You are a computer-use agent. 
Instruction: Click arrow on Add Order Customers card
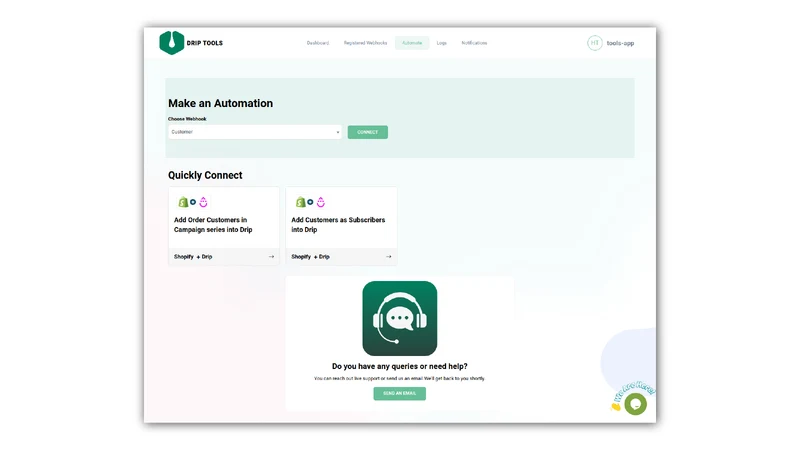(271, 257)
